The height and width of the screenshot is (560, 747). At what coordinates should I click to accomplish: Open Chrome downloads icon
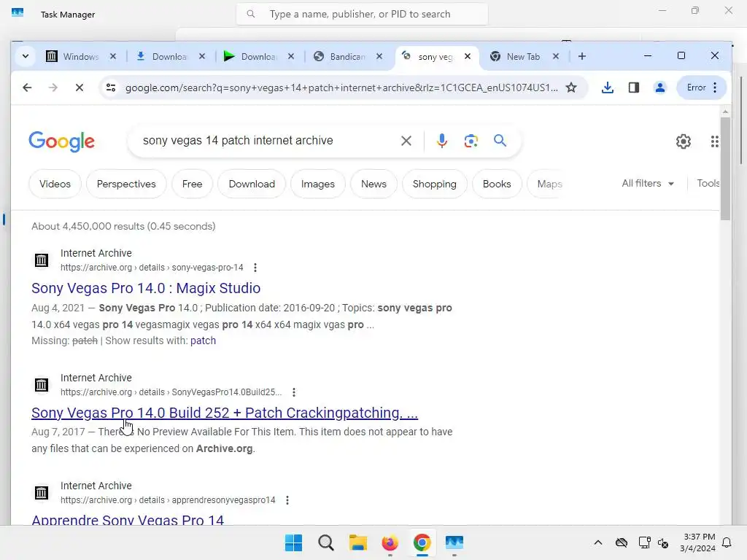coord(608,87)
